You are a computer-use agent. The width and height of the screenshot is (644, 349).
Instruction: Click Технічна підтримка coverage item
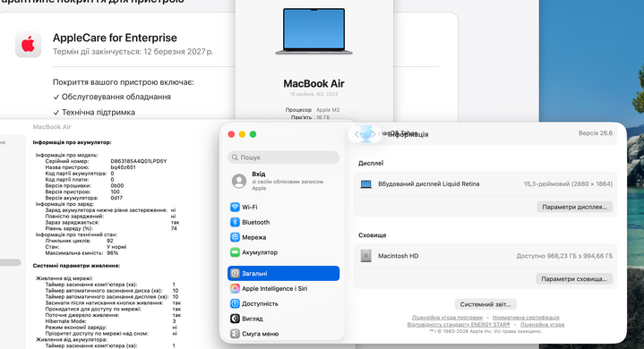tap(94, 113)
